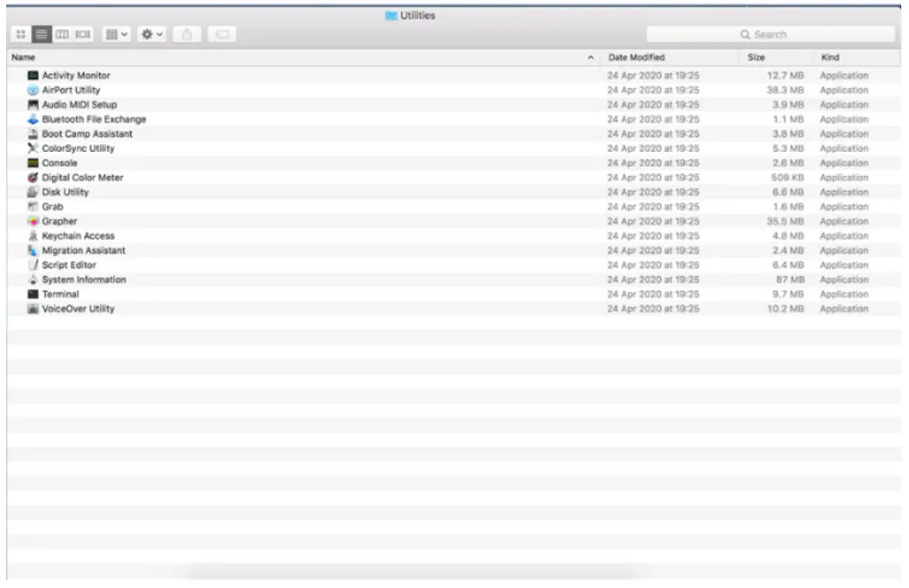Click the 'Grapher' name text
The height and width of the screenshot is (588, 909).
(59, 221)
